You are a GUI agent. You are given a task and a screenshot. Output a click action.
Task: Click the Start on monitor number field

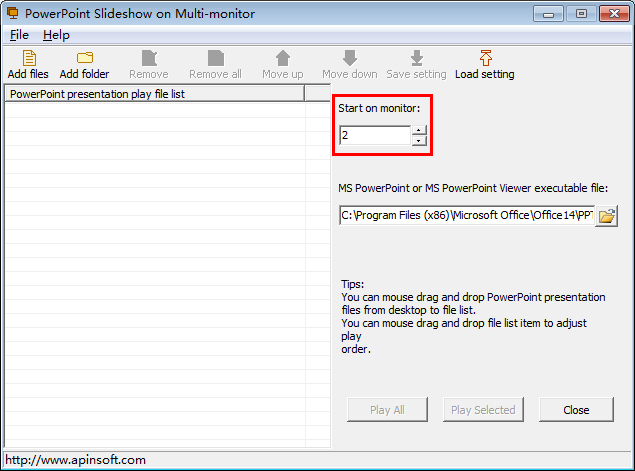click(x=375, y=135)
